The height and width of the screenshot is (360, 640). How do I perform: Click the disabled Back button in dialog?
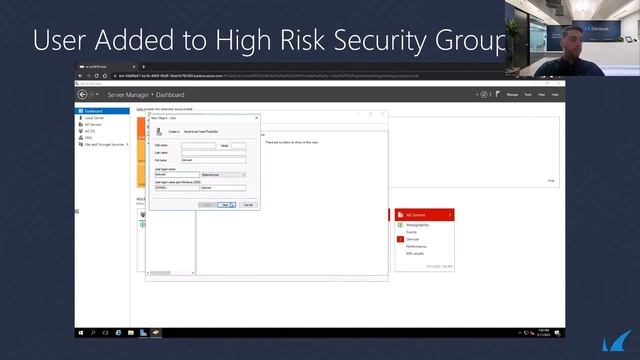(x=207, y=204)
